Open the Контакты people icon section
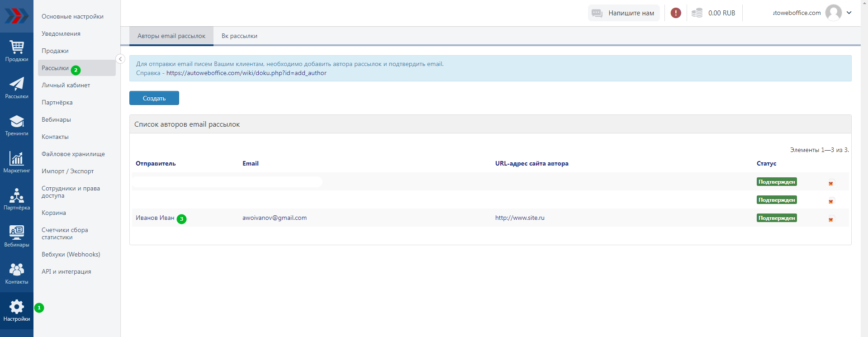Image resolution: width=868 pixels, height=337 pixels. [x=17, y=273]
